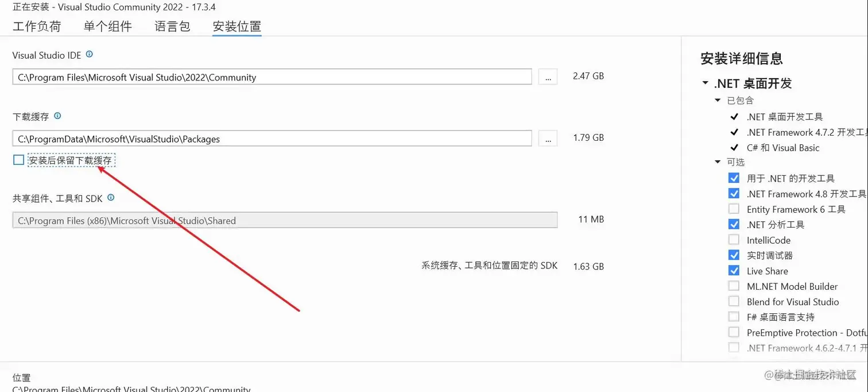The height and width of the screenshot is (392, 868).
Task: Disable the Live Share component
Action: pyautogui.click(x=734, y=271)
